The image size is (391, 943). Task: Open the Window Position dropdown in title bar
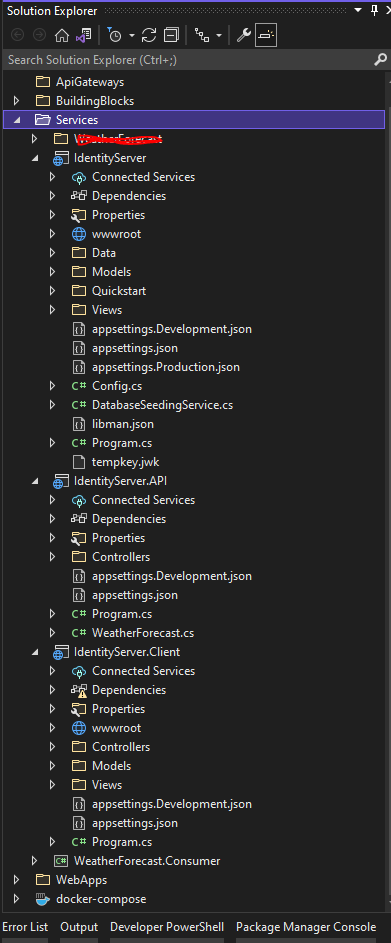359,10
